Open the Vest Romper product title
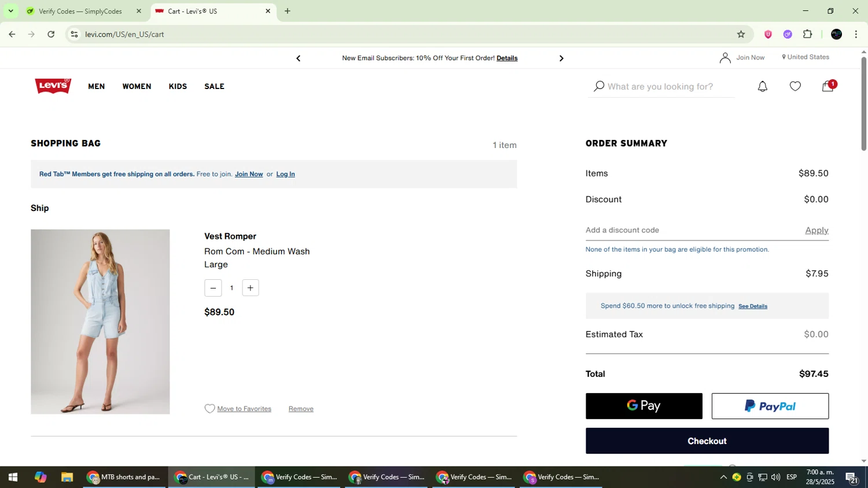The image size is (868, 488). pyautogui.click(x=230, y=236)
